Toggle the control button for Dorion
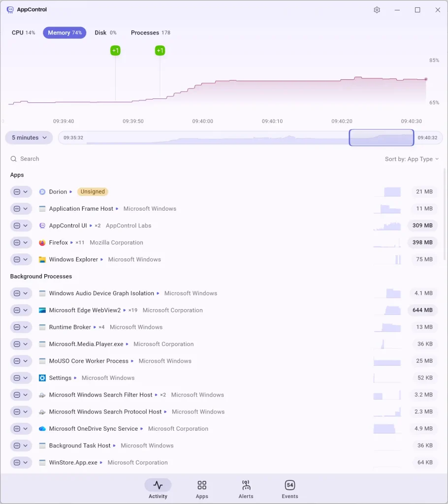Viewport: 448px width, 504px height. [17, 192]
